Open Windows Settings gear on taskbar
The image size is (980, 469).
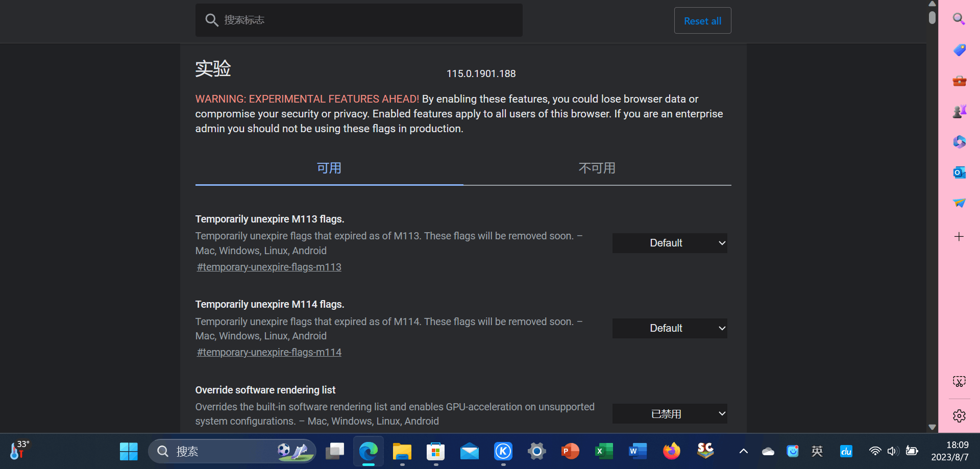tap(536, 451)
